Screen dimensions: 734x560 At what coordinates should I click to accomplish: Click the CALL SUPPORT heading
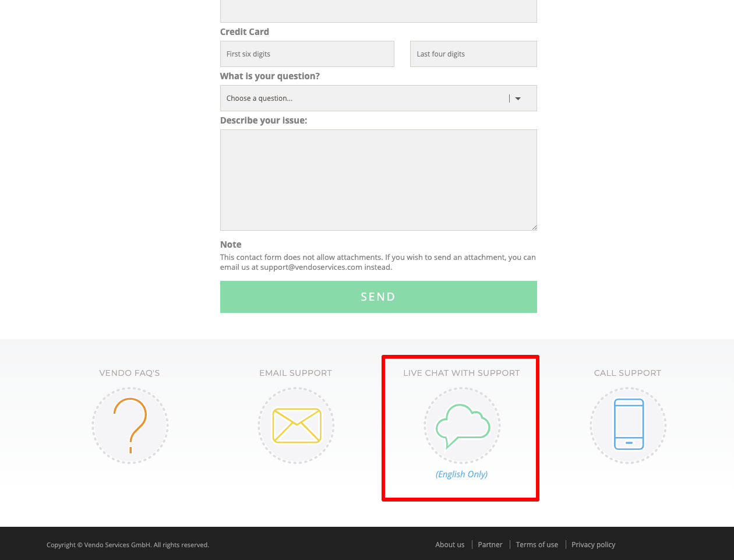tap(627, 373)
